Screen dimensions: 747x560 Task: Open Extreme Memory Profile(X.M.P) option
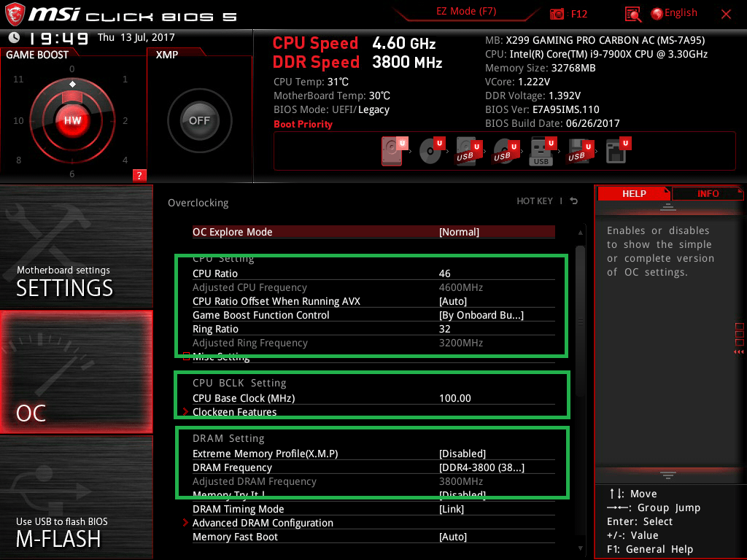pyautogui.click(x=373, y=454)
